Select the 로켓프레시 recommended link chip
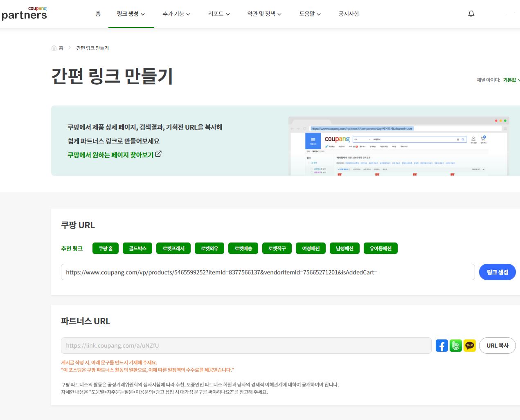Screen dimensions: 520x420 pyautogui.click(x=173, y=248)
